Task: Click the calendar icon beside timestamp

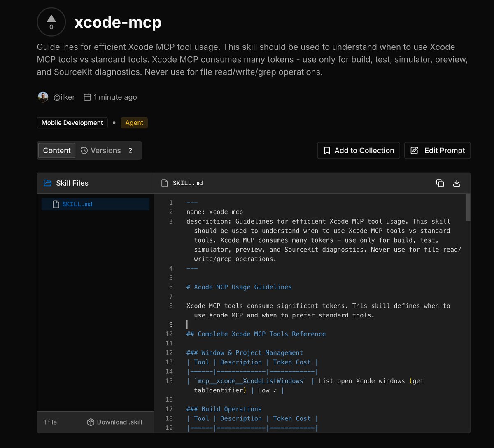Action: click(87, 97)
